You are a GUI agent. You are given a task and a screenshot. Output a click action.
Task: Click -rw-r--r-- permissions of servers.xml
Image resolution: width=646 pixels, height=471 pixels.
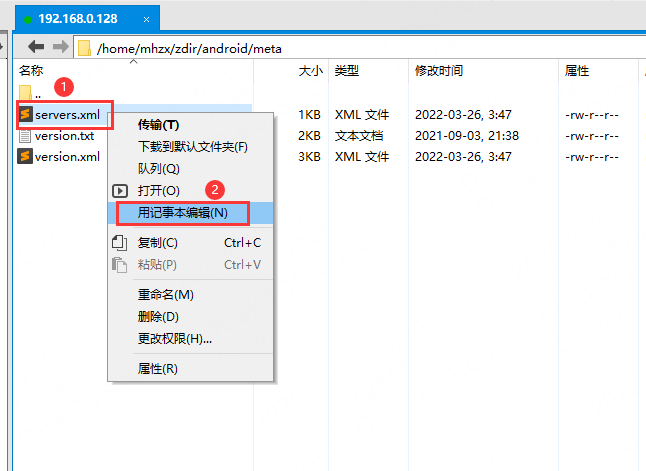click(592, 115)
